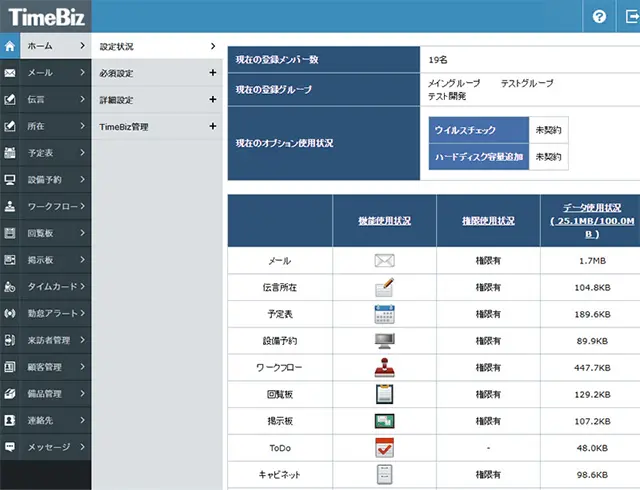
Task: Expand the 必須設定 section
Action: click(212, 73)
